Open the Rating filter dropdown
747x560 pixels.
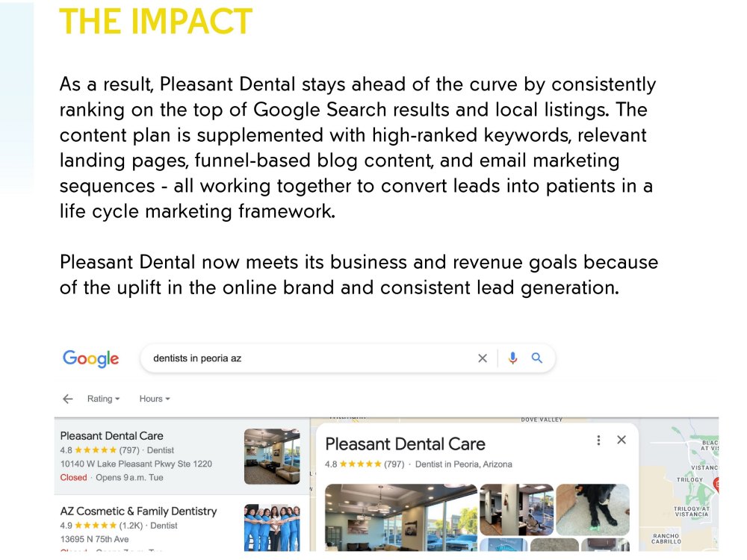click(x=103, y=399)
